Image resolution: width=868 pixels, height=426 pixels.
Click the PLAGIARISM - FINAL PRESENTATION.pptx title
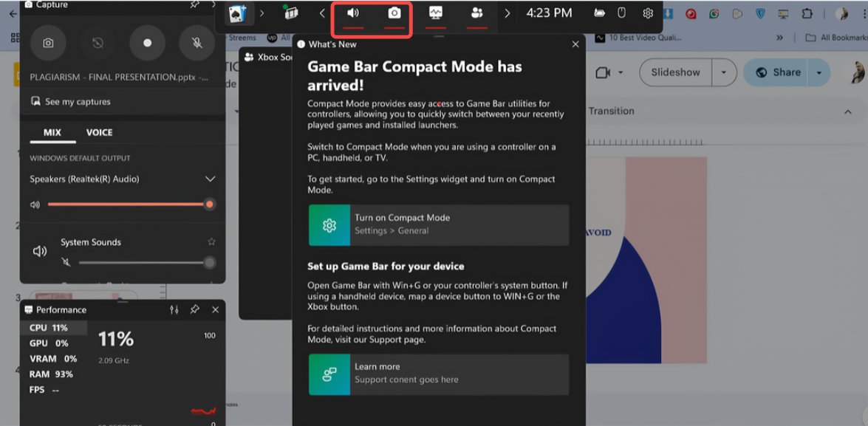click(x=120, y=78)
